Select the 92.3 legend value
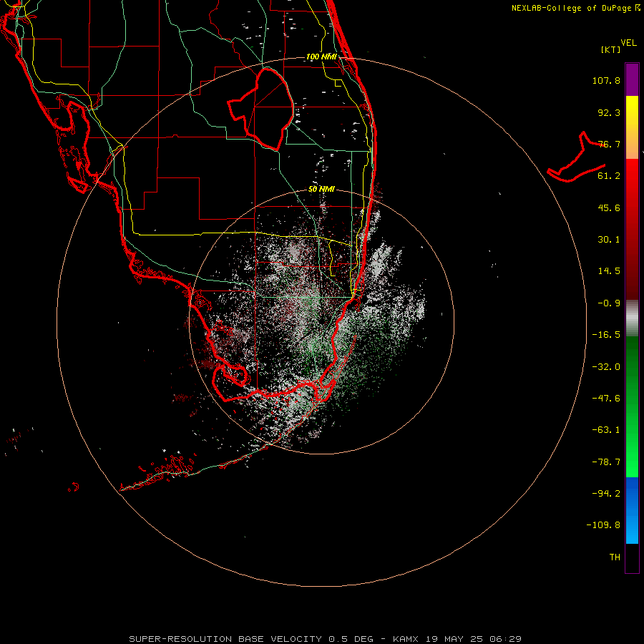 click(609, 112)
